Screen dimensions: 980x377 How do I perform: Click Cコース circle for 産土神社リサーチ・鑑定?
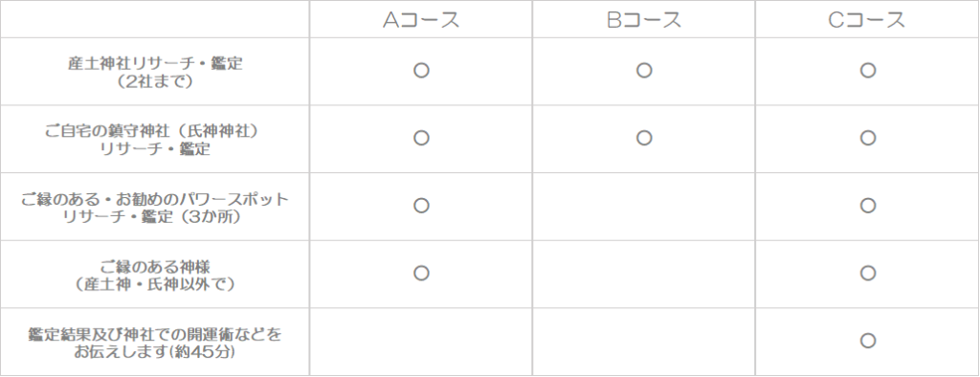867,70
